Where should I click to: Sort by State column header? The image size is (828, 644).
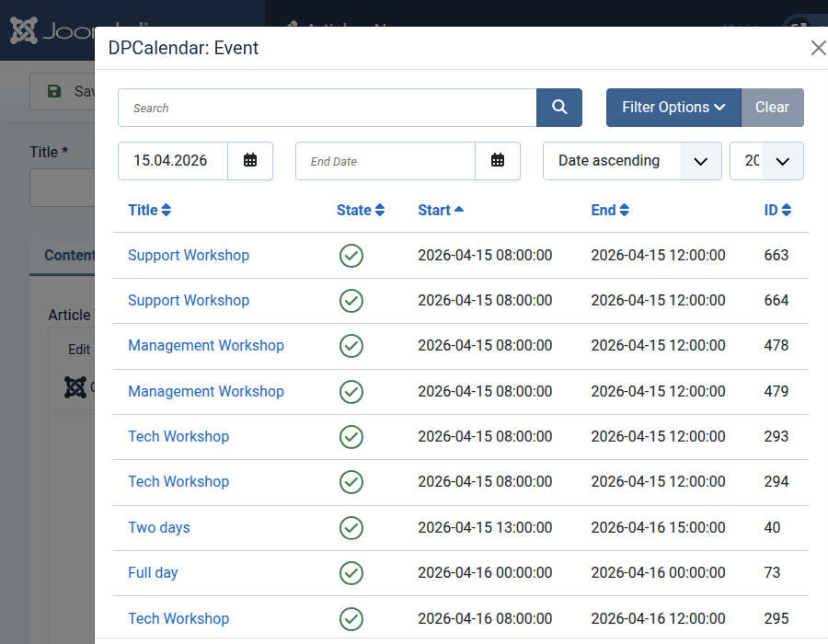[360, 210]
